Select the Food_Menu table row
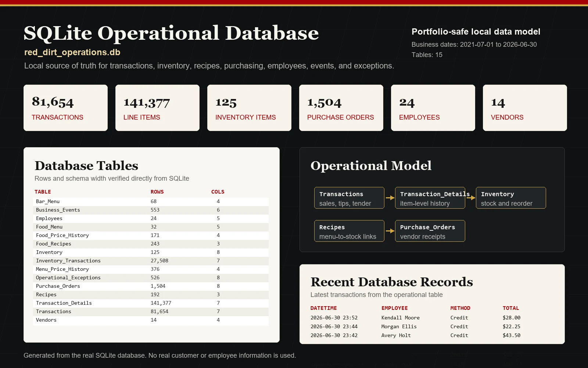Viewport: 588px width, 368px height. coord(151,227)
